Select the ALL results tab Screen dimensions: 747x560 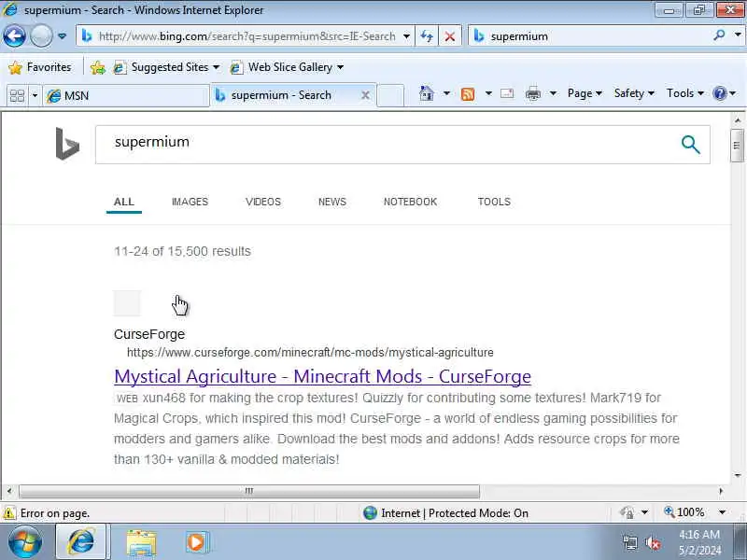point(124,202)
